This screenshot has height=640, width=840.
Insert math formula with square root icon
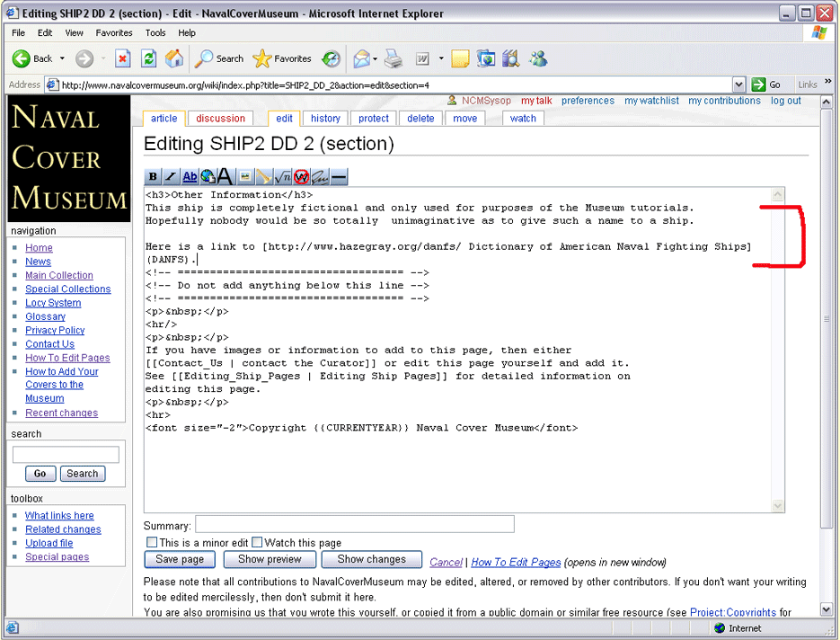pos(282,177)
